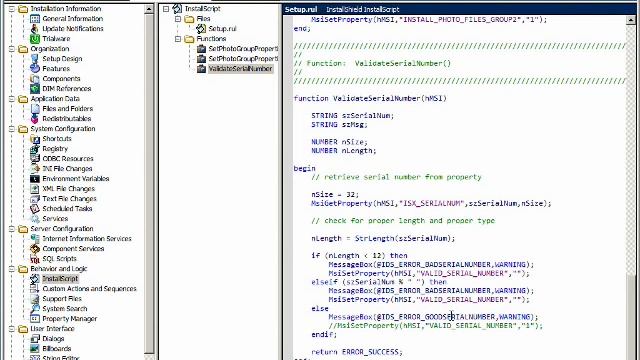Select ODBC Resources icon

(x=35, y=158)
